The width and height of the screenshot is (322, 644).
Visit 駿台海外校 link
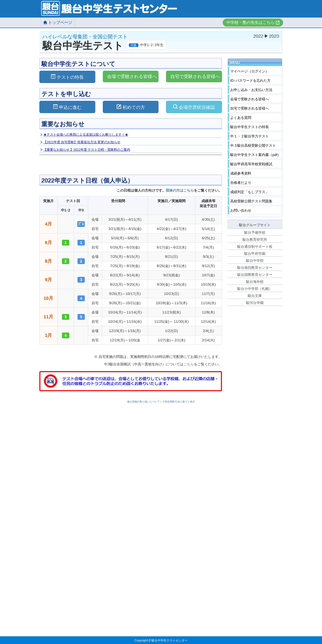[x=255, y=282]
